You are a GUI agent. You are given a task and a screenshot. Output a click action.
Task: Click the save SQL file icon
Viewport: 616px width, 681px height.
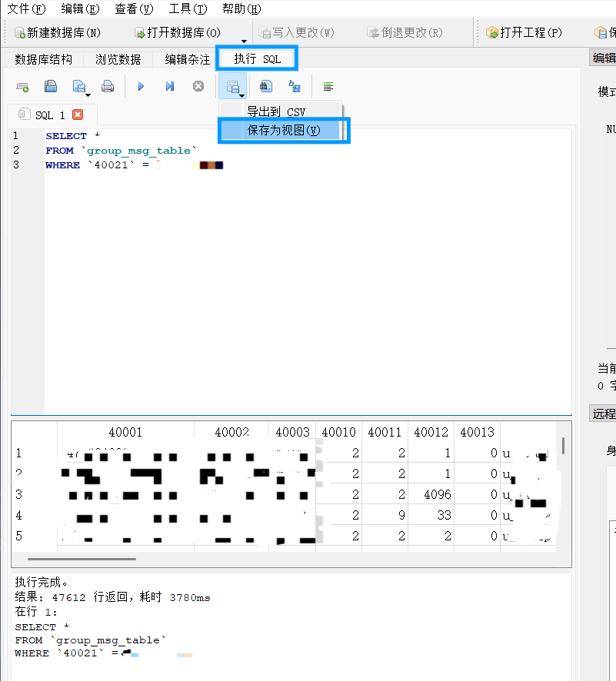click(x=78, y=86)
